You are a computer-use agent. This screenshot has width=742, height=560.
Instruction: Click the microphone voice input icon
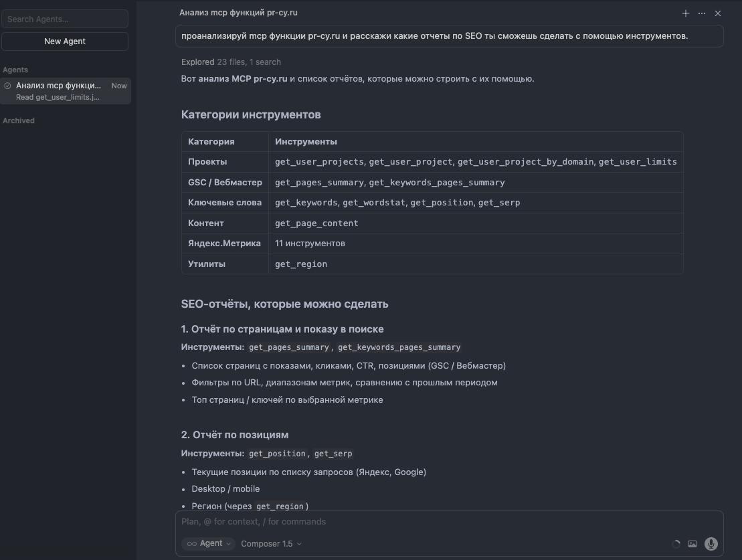711,544
